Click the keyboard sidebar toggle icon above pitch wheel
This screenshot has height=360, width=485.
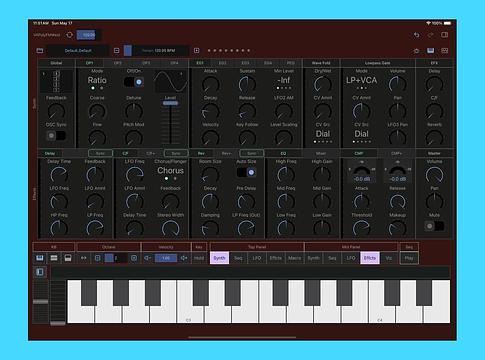[40, 272]
